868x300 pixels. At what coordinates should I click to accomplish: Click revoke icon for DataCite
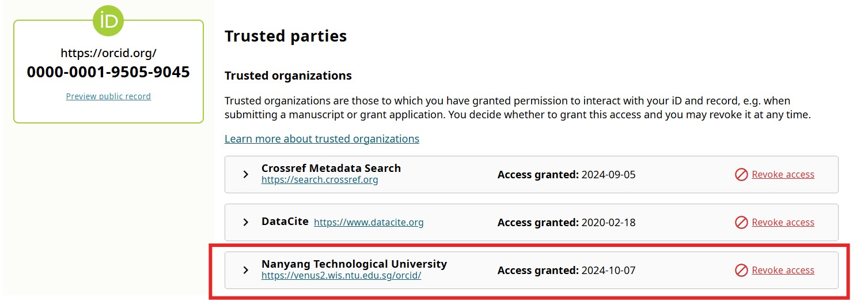pyautogui.click(x=741, y=222)
